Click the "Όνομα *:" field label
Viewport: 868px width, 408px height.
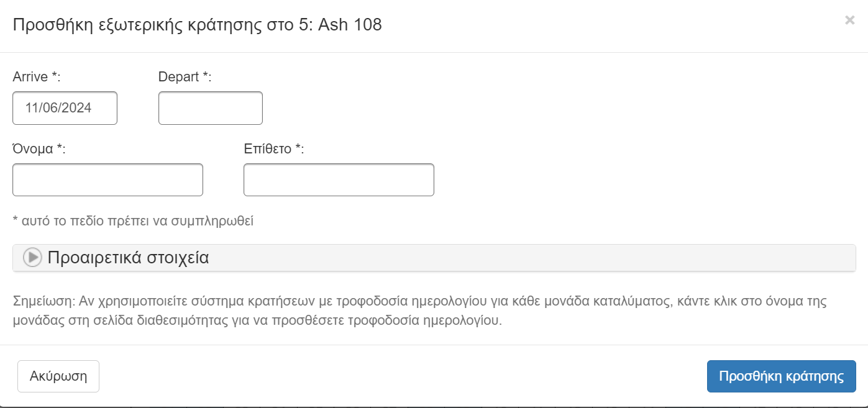[x=39, y=149]
